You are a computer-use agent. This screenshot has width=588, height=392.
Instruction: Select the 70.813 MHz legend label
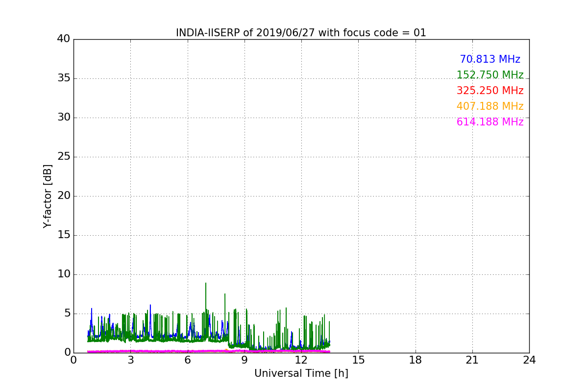tap(490, 59)
